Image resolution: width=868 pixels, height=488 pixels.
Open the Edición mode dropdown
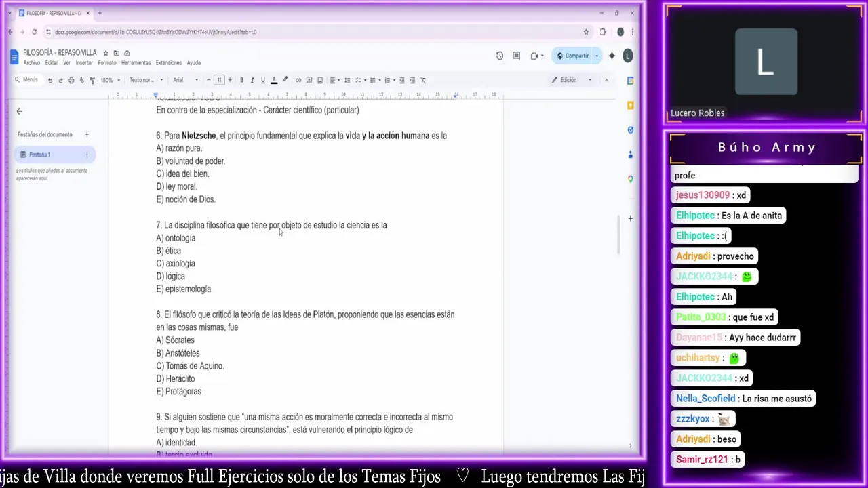(572, 80)
